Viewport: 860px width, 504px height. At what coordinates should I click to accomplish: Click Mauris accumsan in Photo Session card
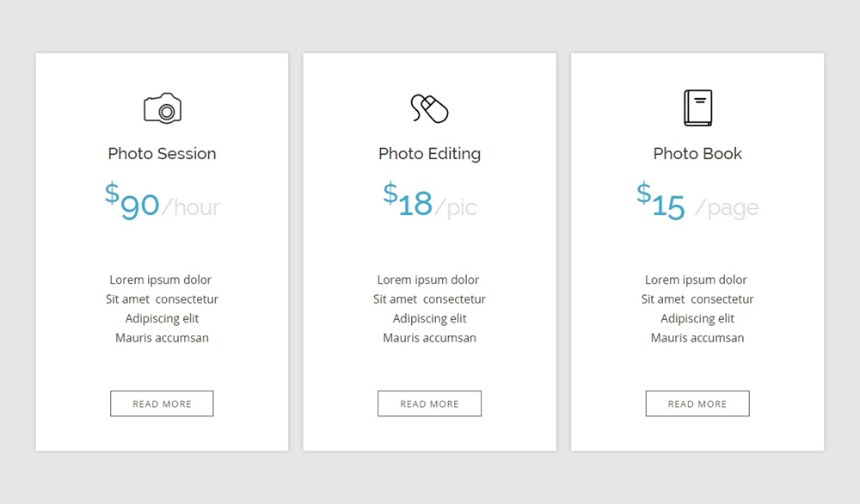pyautogui.click(x=162, y=338)
